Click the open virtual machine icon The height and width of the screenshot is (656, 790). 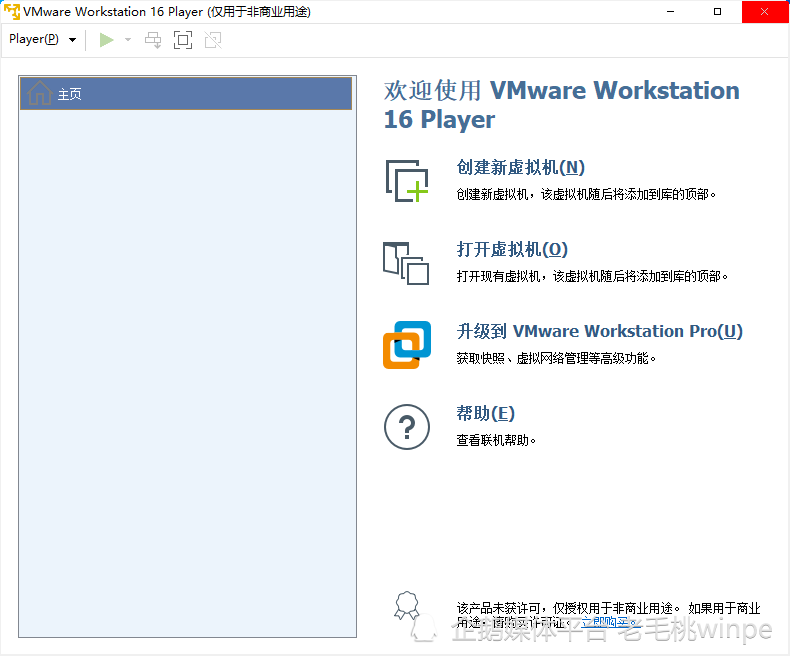[x=406, y=263]
